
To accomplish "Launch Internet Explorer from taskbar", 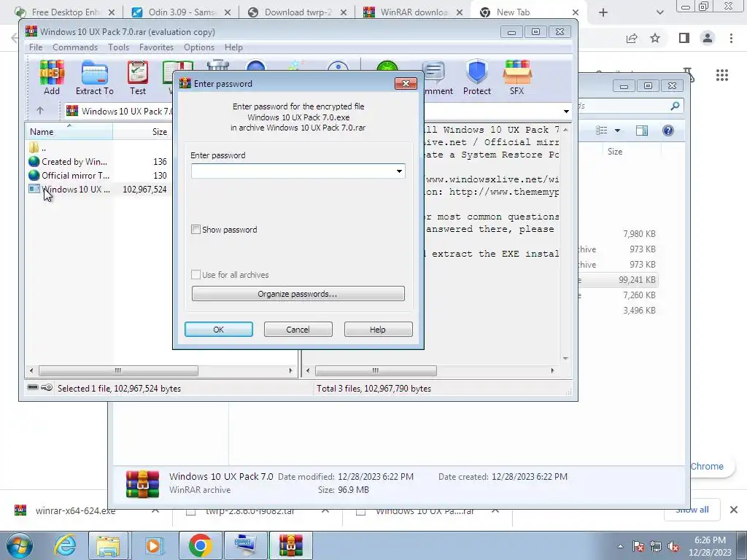I will pos(65,545).
